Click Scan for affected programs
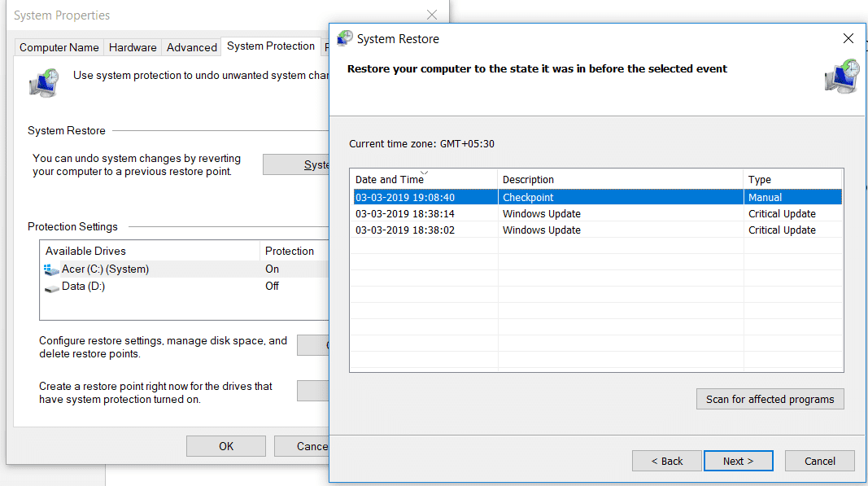This screenshot has width=868, height=486. [770, 399]
